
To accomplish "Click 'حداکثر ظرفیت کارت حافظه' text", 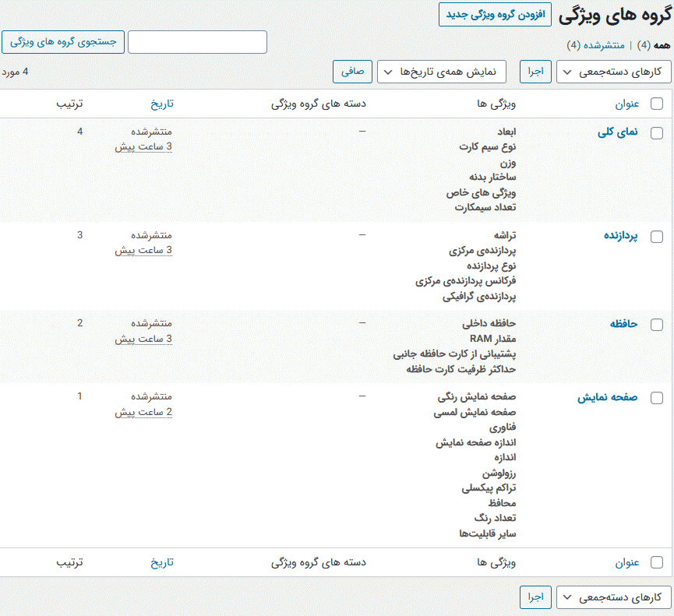I will pyautogui.click(x=461, y=369).
